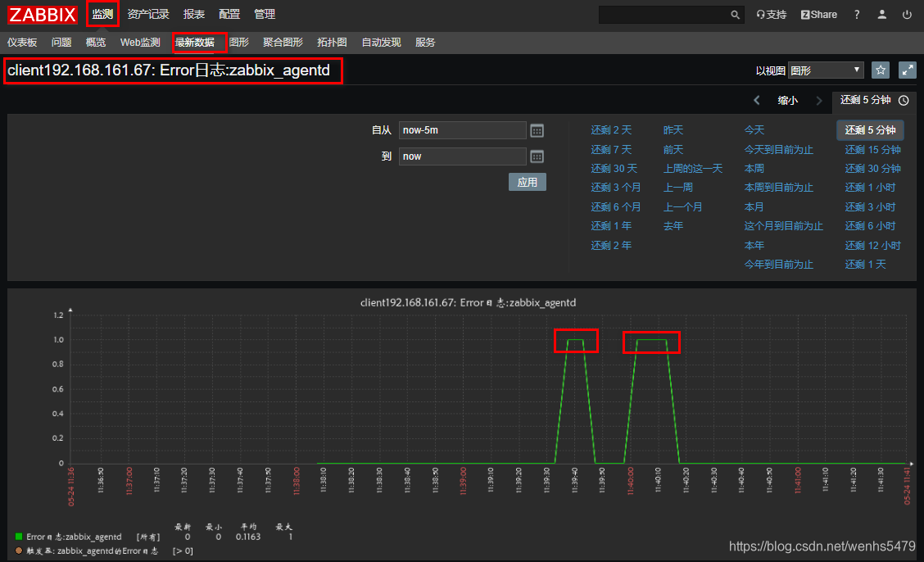The height and width of the screenshot is (562, 924).
Task: Add graph to favorites star icon
Action: [881, 70]
